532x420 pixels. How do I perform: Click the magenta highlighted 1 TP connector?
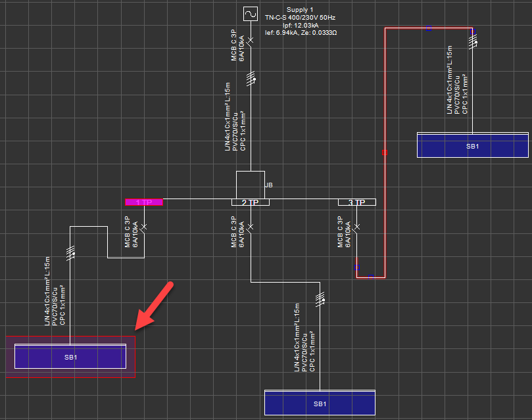click(144, 202)
